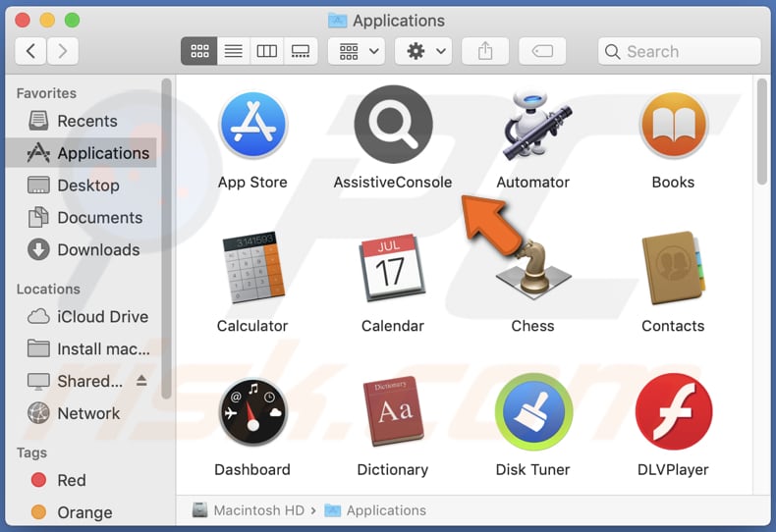The image size is (776, 532).
Task: Switch to column view
Action: 267,51
